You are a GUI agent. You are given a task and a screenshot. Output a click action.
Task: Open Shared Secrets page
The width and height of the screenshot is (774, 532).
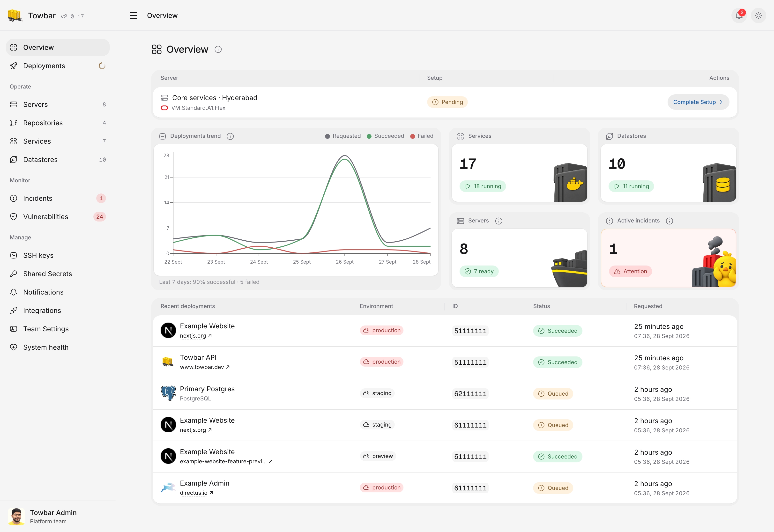click(58, 273)
